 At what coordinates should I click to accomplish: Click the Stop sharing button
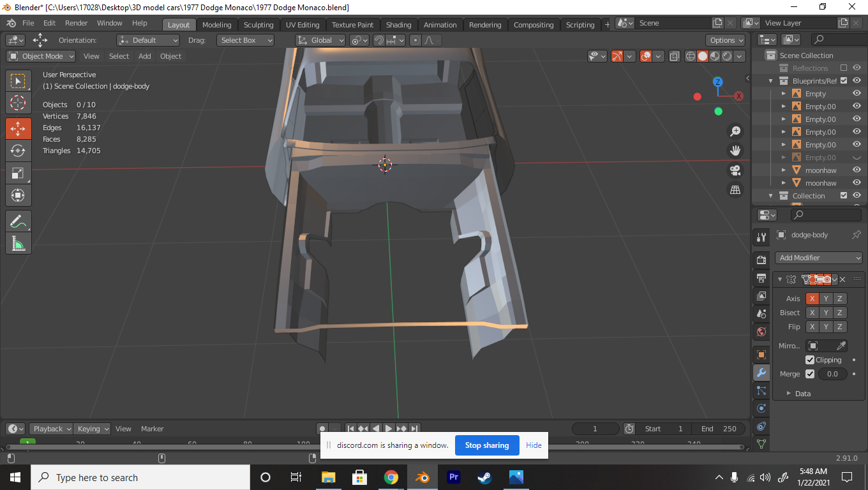pyautogui.click(x=486, y=445)
